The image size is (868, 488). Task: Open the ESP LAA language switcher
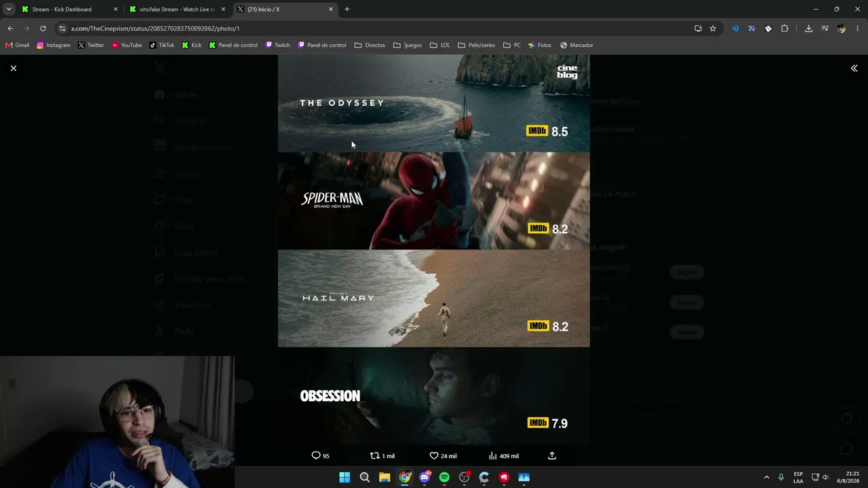798,477
